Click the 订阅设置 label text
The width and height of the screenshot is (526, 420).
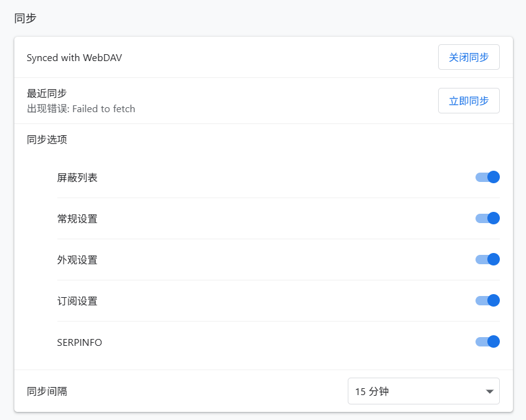click(x=77, y=301)
